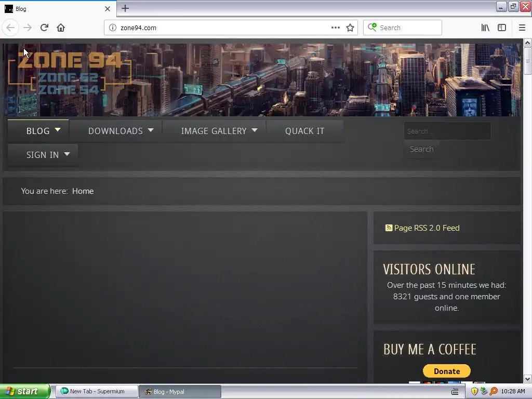Click the scrollbar down arrow

coord(527,379)
